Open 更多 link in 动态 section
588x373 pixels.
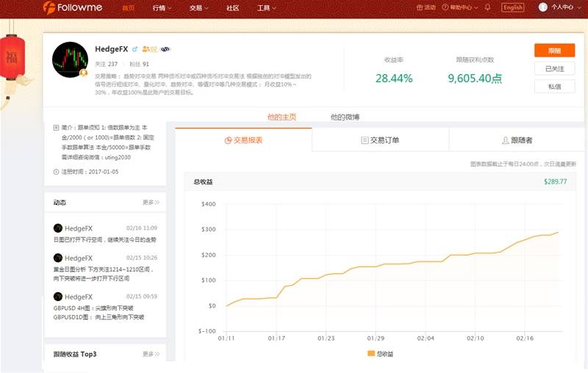[151, 202]
